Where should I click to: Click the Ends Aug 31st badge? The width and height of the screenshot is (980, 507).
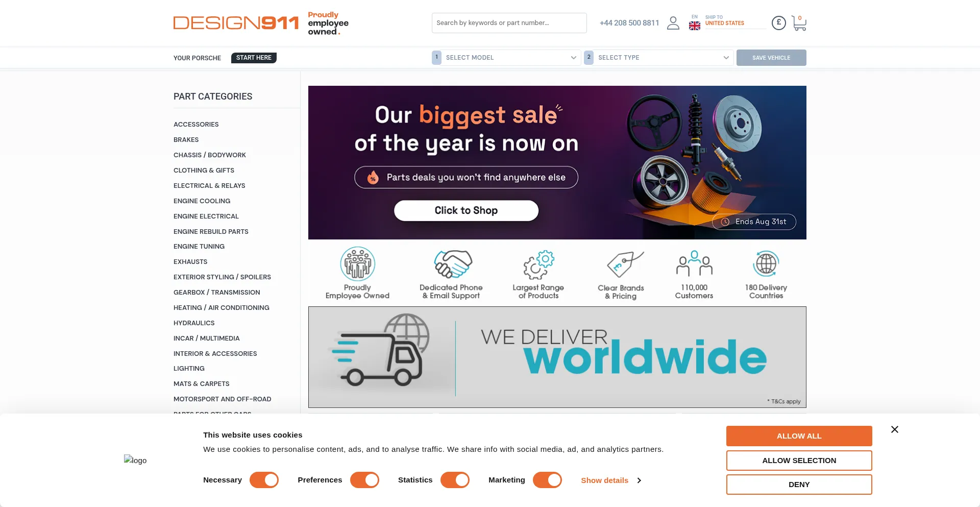point(754,222)
